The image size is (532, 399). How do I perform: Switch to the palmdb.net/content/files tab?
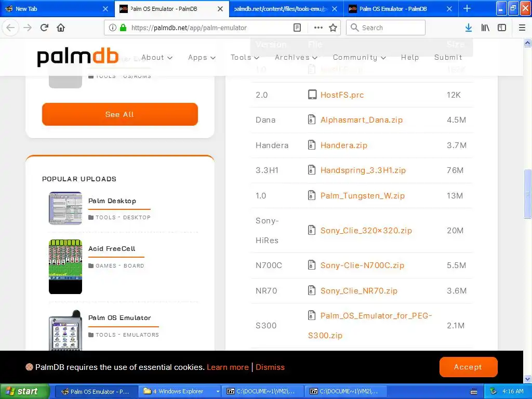281,9
